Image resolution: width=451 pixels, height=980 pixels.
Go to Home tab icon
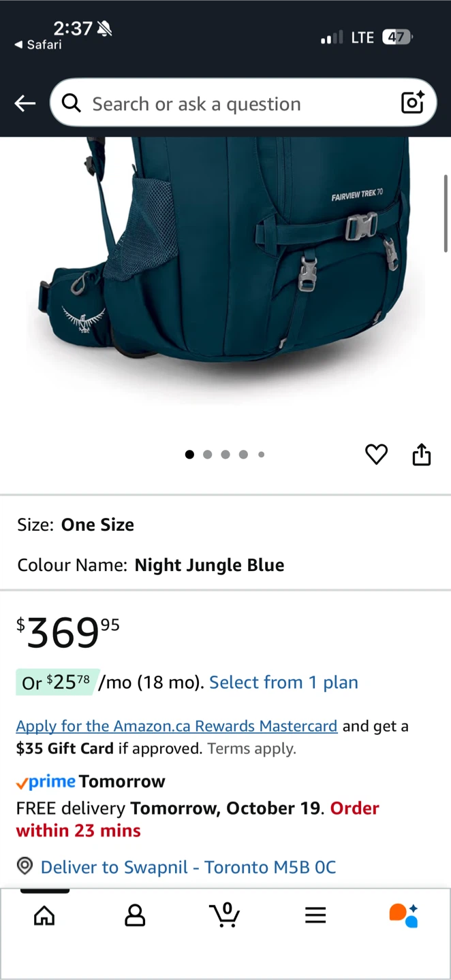(x=44, y=915)
